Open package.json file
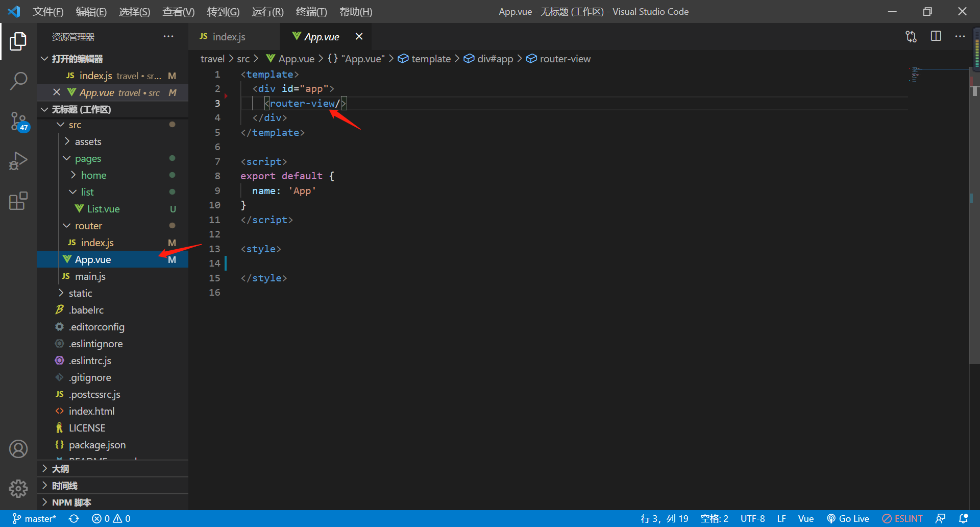 coord(112,445)
